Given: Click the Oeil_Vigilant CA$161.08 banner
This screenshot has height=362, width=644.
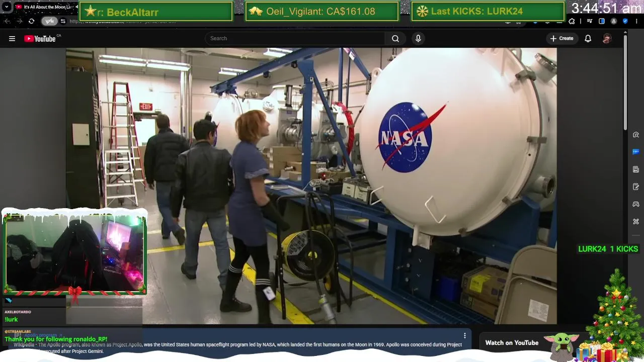Looking at the screenshot, I should tap(321, 12).
